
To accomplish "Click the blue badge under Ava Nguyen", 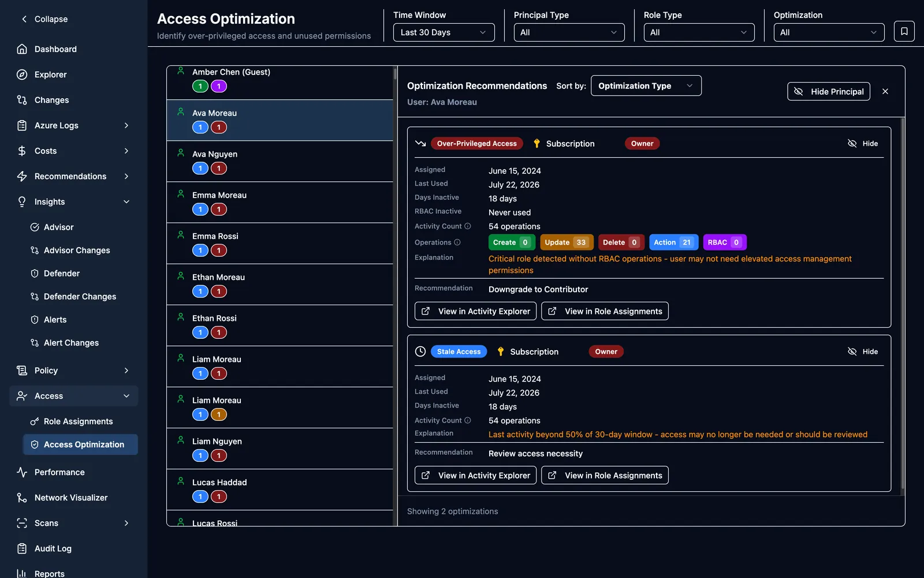I will [200, 168].
